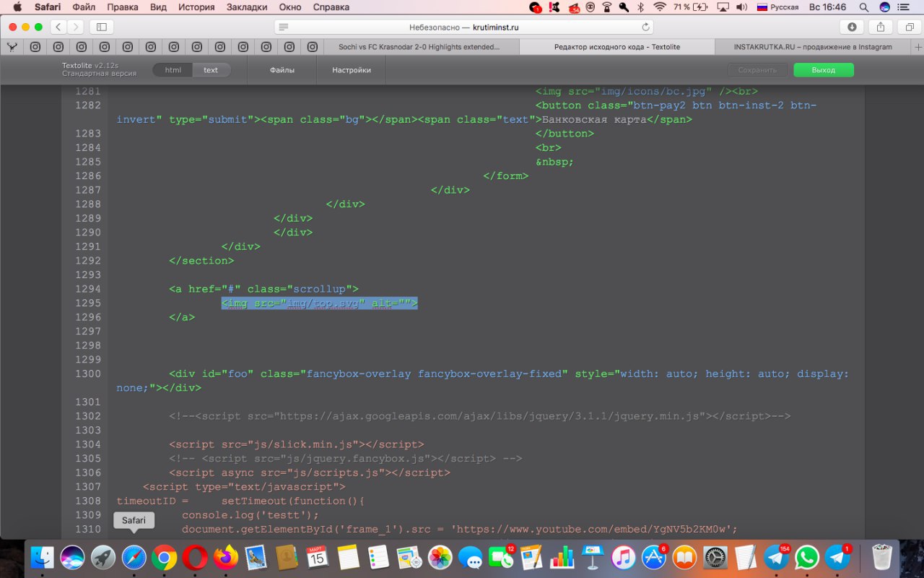The height and width of the screenshot is (578, 924).
Task: Open the Справка menu
Action: click(x=331, y=7)
